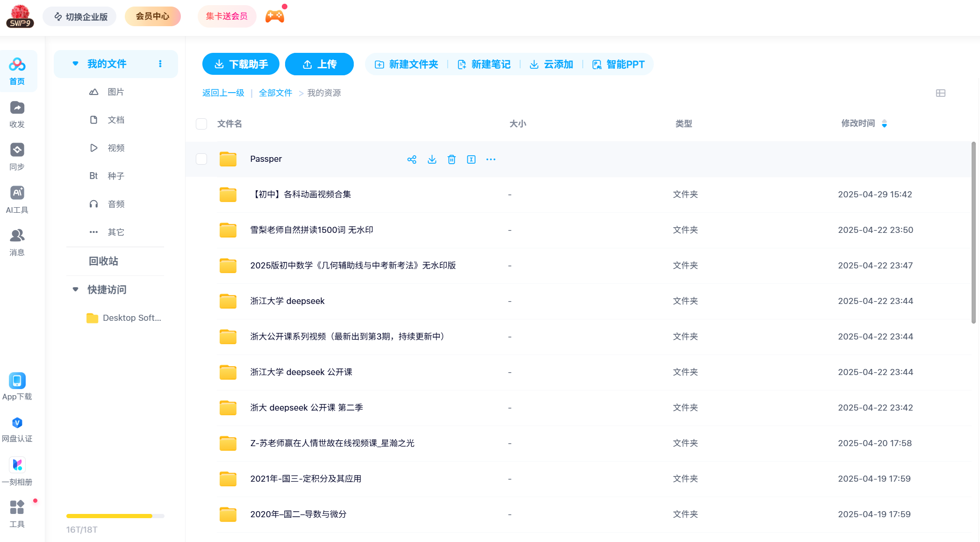Click the 返回上一级 link
This screenshot has width=980, height=542.
pos(223,93)
